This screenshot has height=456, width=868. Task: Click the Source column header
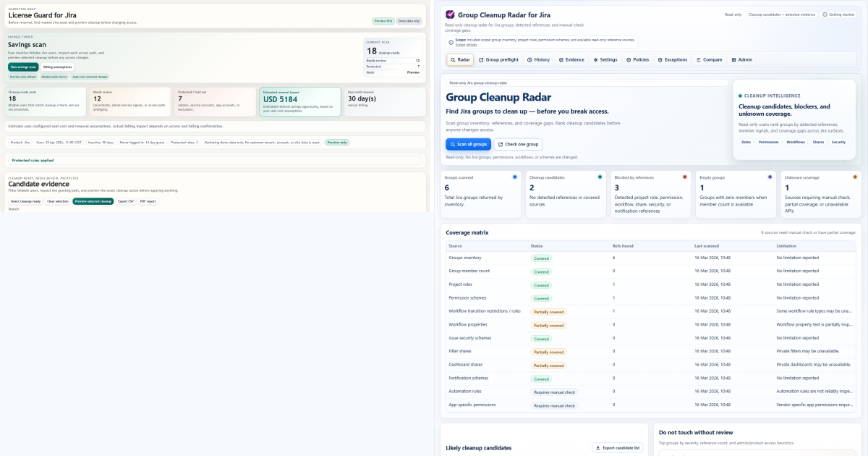click(455, 246)
